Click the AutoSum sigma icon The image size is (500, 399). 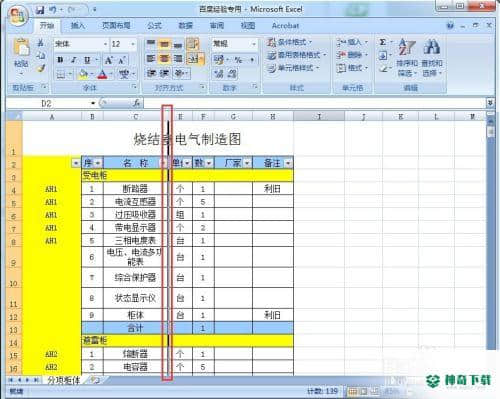382,42
